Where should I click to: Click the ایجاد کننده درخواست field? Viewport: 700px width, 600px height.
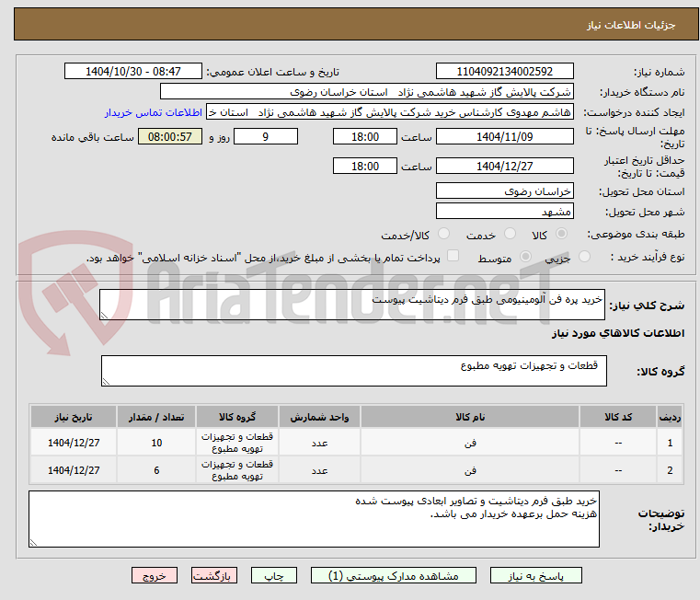390,112
